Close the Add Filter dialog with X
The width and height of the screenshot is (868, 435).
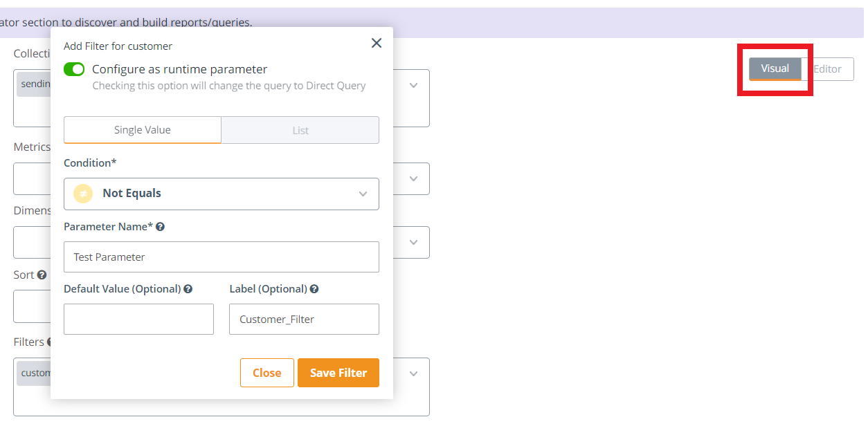point(377,43)
